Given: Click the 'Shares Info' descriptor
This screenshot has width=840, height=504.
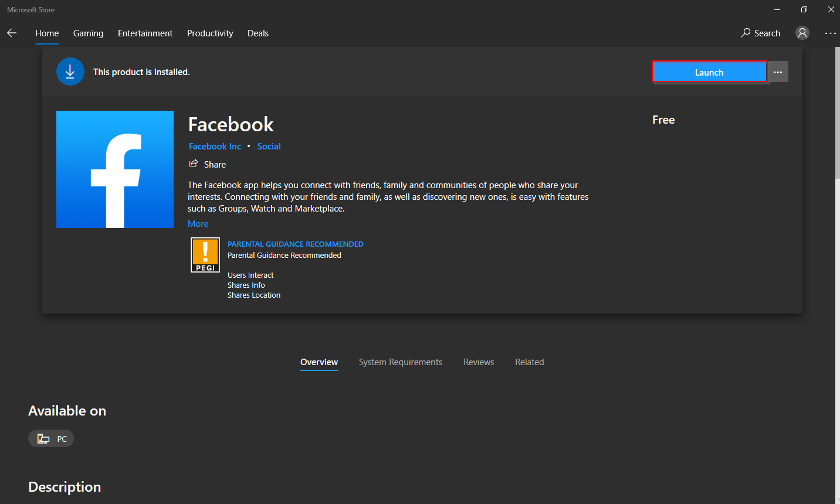Looking at the screenshot, I should (x=246, y=285).
